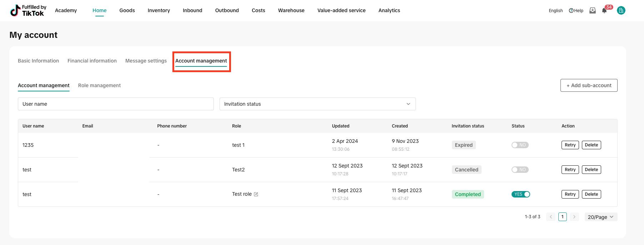Open the green profile avatar icon
The height and width of the screenshot is (245, 644).
pos(621,11)
